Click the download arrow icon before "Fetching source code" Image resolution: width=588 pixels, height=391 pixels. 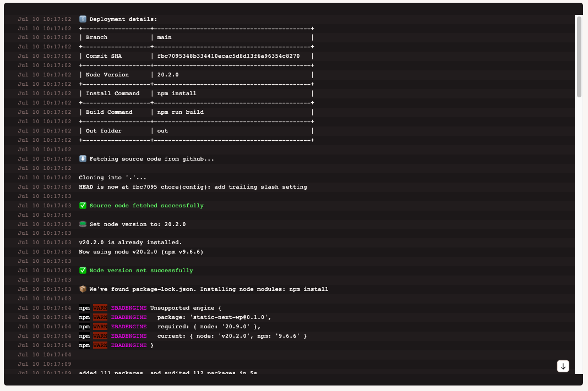point(81,158)
